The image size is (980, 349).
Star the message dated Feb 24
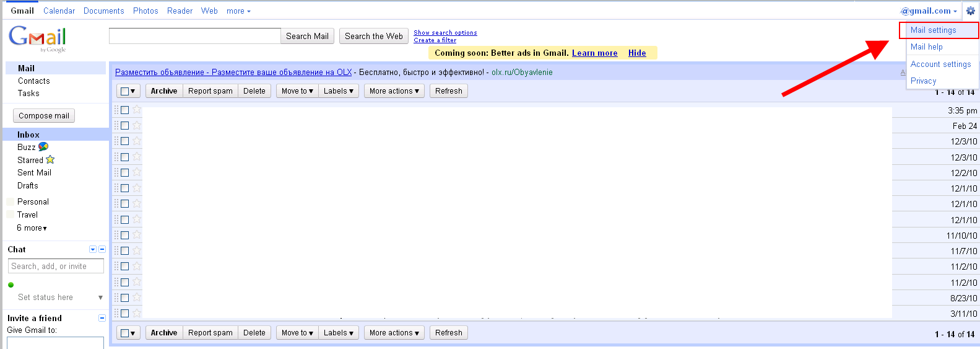[x=137, y=125]
